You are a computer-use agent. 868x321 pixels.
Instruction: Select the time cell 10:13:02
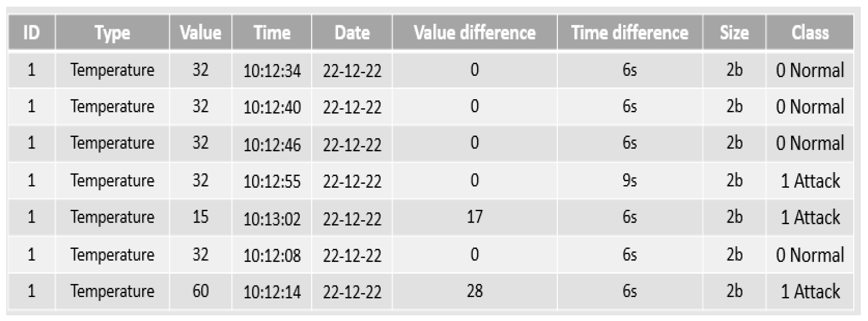click(x=272, y=218)
